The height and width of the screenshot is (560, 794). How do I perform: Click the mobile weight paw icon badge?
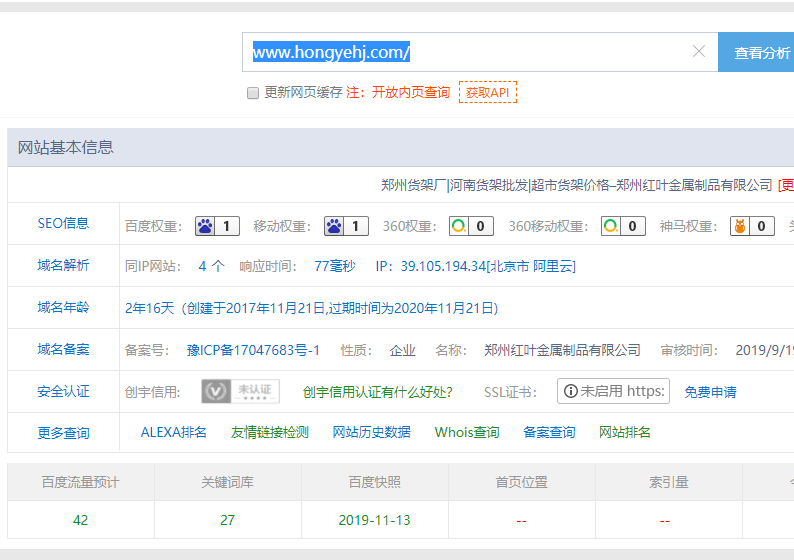tap(346, 226)
